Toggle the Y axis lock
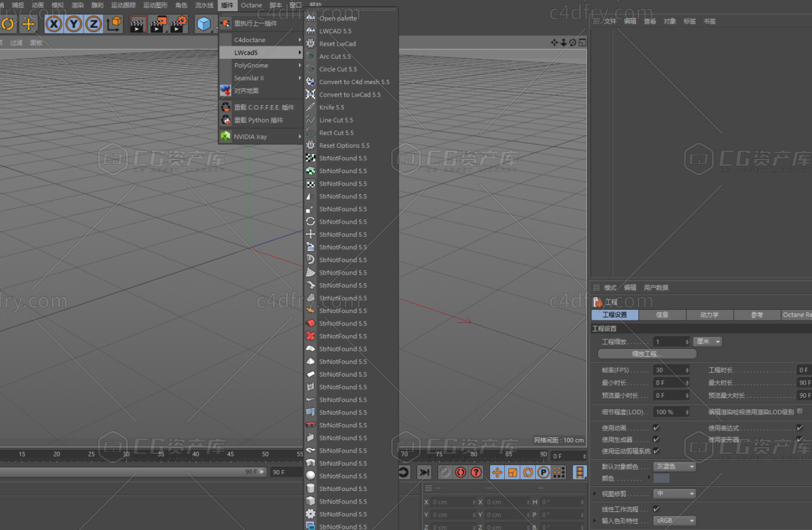The image size is (812, 530). [x=74, y=24]
